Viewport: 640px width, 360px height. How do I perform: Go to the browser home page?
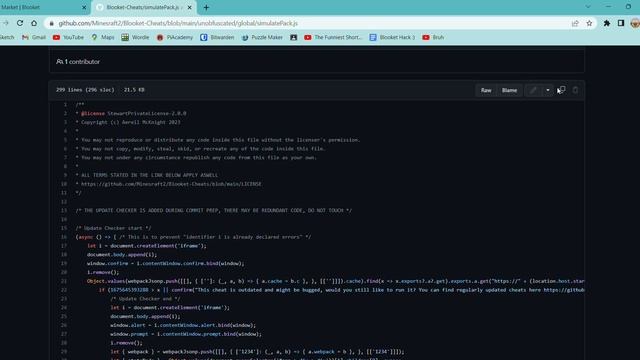[x=34, y=23]
